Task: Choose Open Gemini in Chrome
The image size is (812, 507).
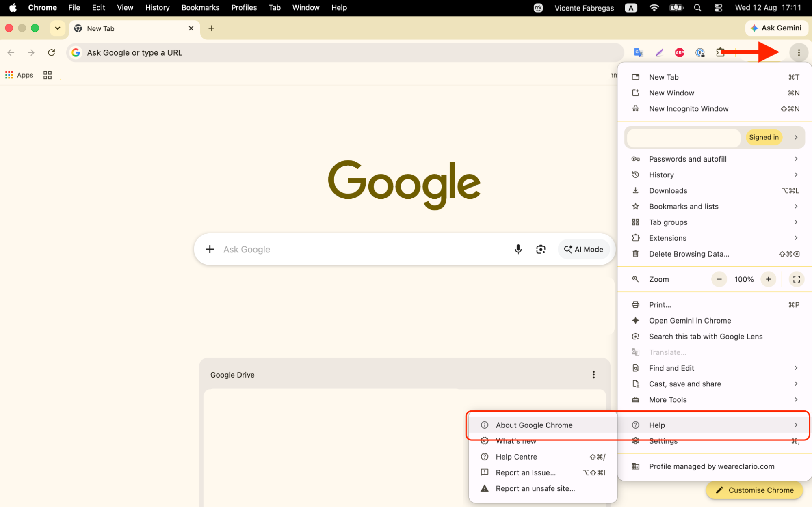Action: (714, 321)
